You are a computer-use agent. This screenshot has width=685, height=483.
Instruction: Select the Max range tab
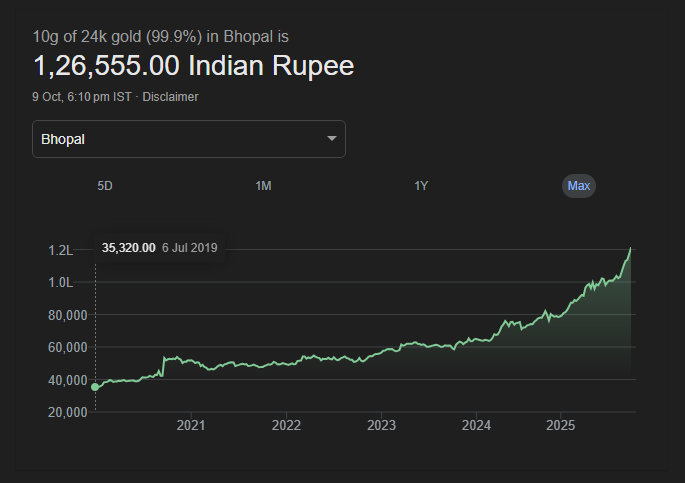click(579, 186)
